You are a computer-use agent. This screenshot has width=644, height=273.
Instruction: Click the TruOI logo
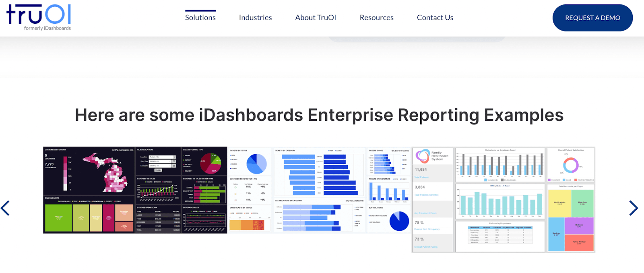pyautogui.click(x=39, y=17)
